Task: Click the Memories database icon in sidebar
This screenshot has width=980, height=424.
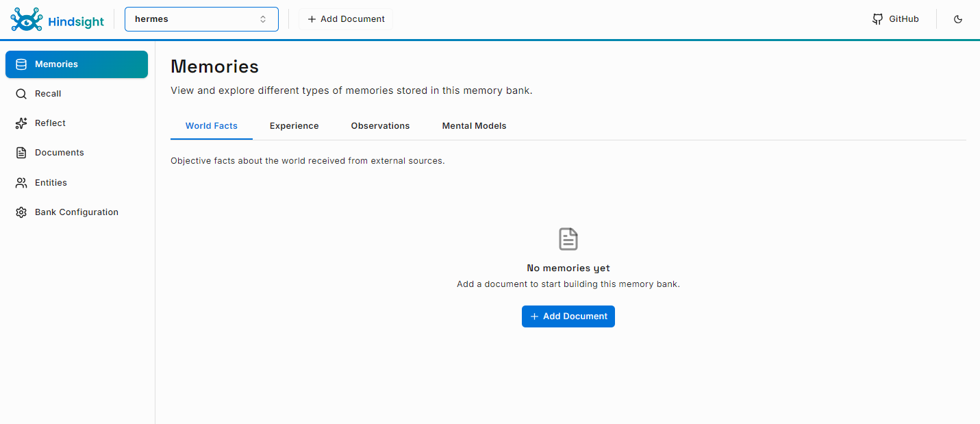Action: [x=21, y=64]
